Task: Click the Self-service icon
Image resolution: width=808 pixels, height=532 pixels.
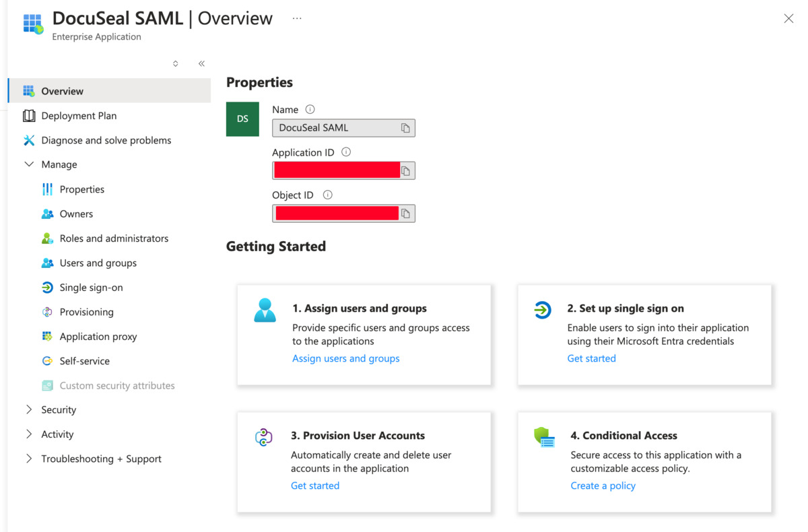Action: pyautogui.click(x=47, y=361)
